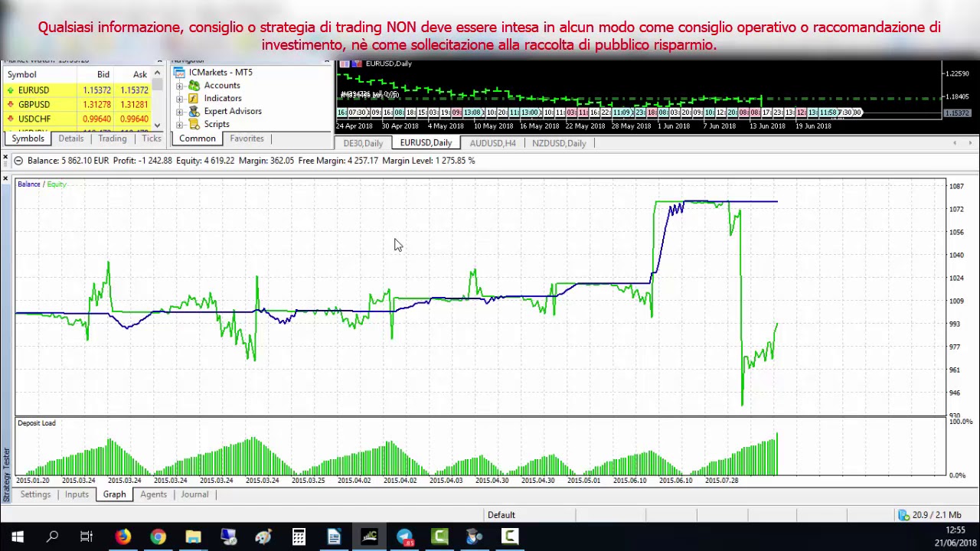Switch to the Details tab
This screenshot has width=980, height=551.
click(x=71, y=139)
